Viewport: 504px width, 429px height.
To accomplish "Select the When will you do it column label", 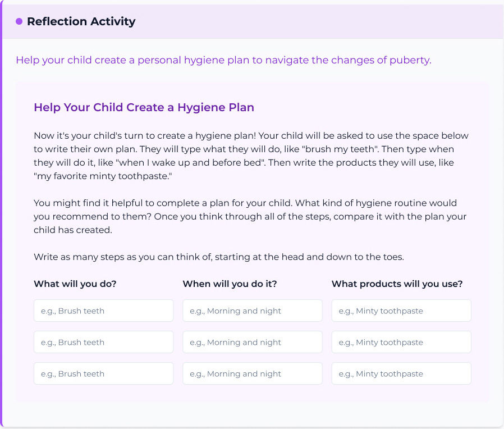I will [230, 284].
